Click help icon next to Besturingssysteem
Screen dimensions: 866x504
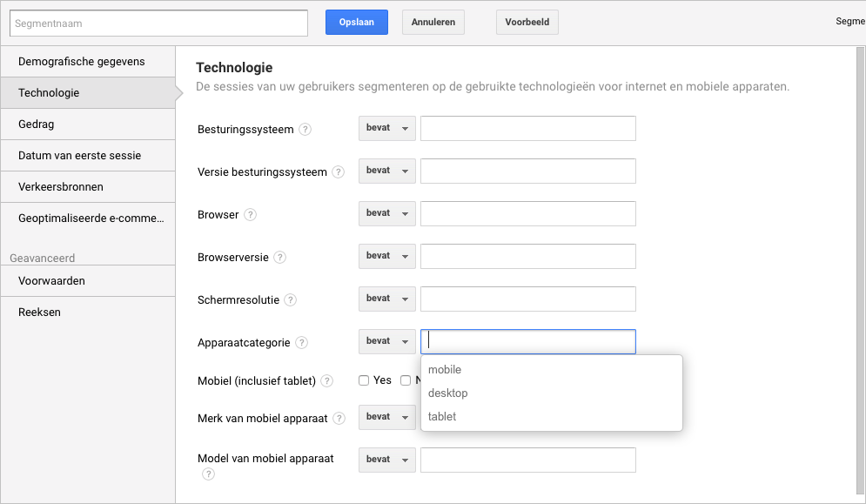pos(305,130)
